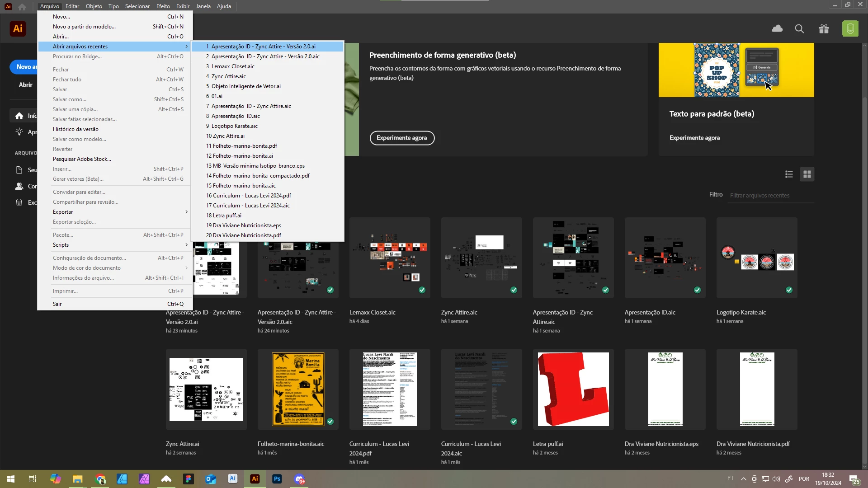Open the green user profile avatar

click(850, 29)
